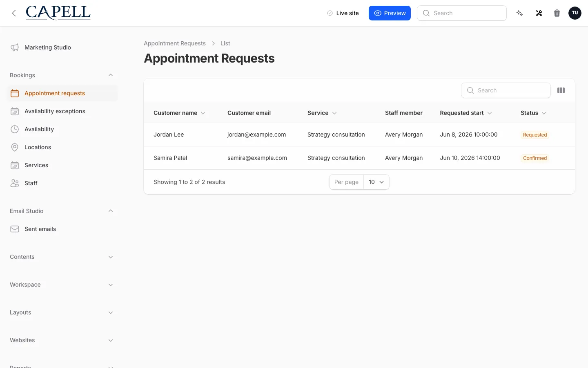This screenshot has width=588, height=368.
Task: Open the TU user avatar menu
Action: 575,13
